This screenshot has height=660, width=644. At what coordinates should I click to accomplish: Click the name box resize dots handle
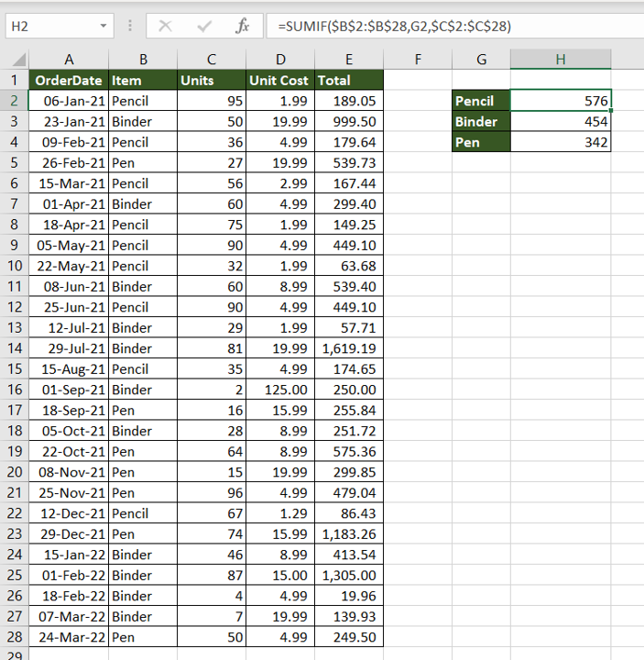(129, 27)
